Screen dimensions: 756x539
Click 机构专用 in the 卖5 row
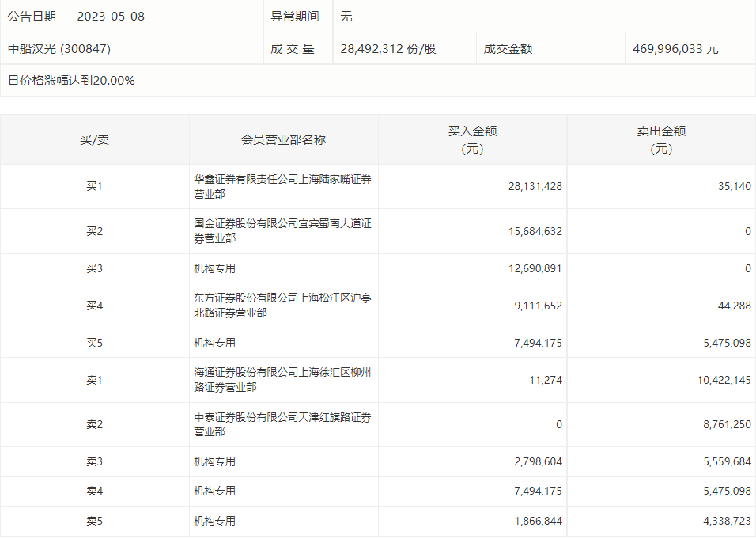(214, 521)
